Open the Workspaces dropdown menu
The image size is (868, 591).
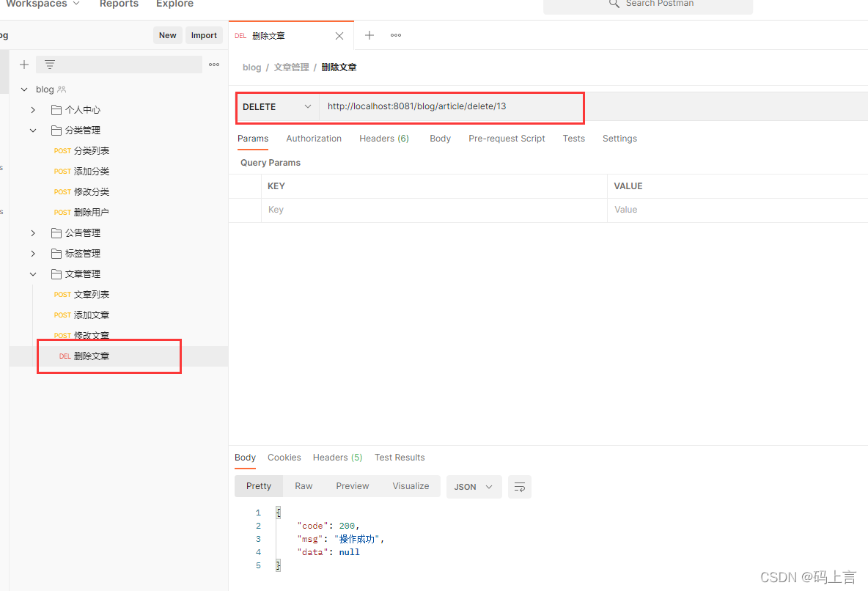(43, 4)
